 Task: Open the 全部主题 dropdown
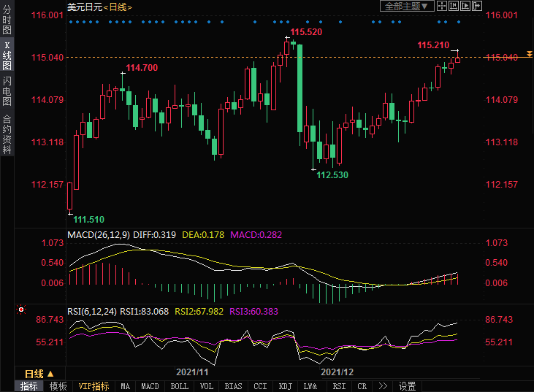(x=408, y=6)
